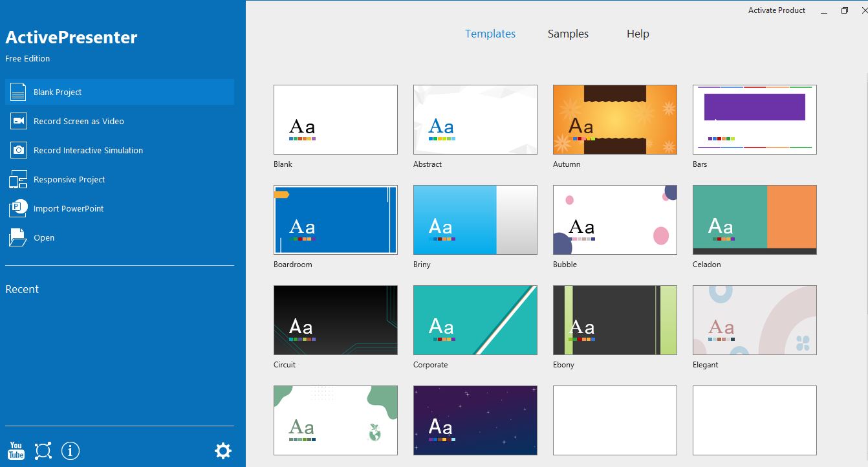The image size is (868, 467).
Task: Select the Boardroom template thumbnail
Action: (336, 220)
